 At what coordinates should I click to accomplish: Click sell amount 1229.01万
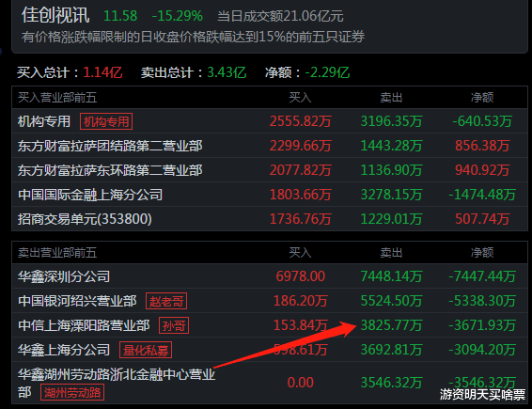[391, 219]
